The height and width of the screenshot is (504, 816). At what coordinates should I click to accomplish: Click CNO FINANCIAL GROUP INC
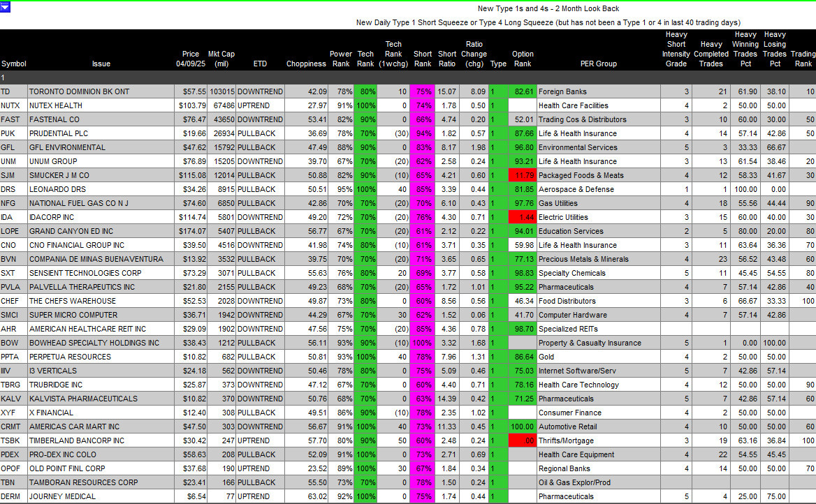[77, 246]
